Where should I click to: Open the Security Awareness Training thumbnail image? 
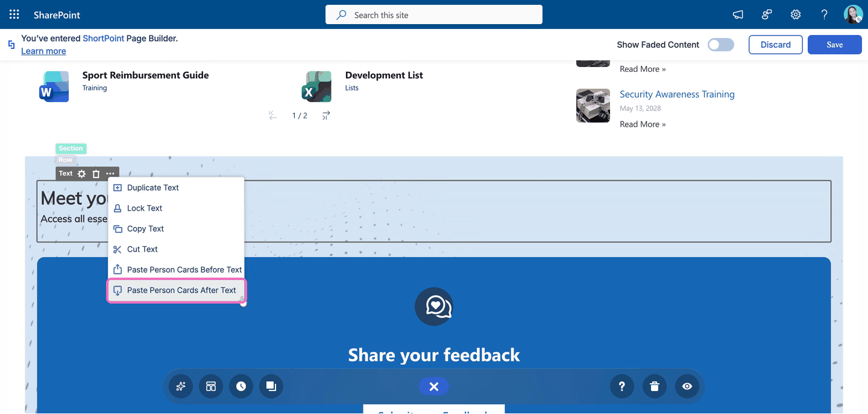[593, 106]
